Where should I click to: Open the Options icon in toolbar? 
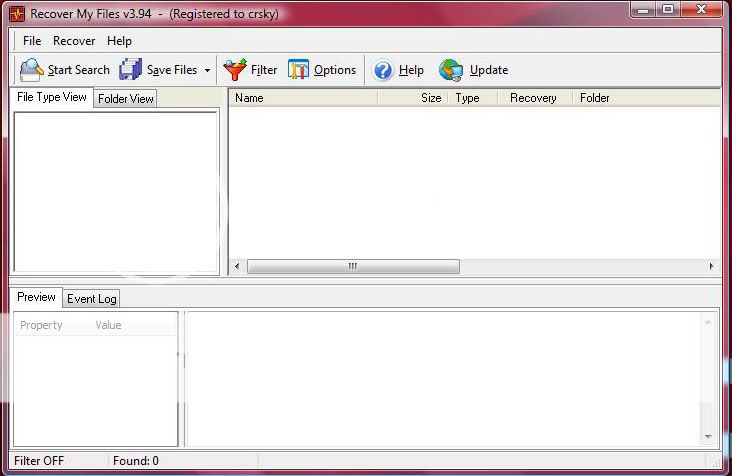click(x=298, y=70)
